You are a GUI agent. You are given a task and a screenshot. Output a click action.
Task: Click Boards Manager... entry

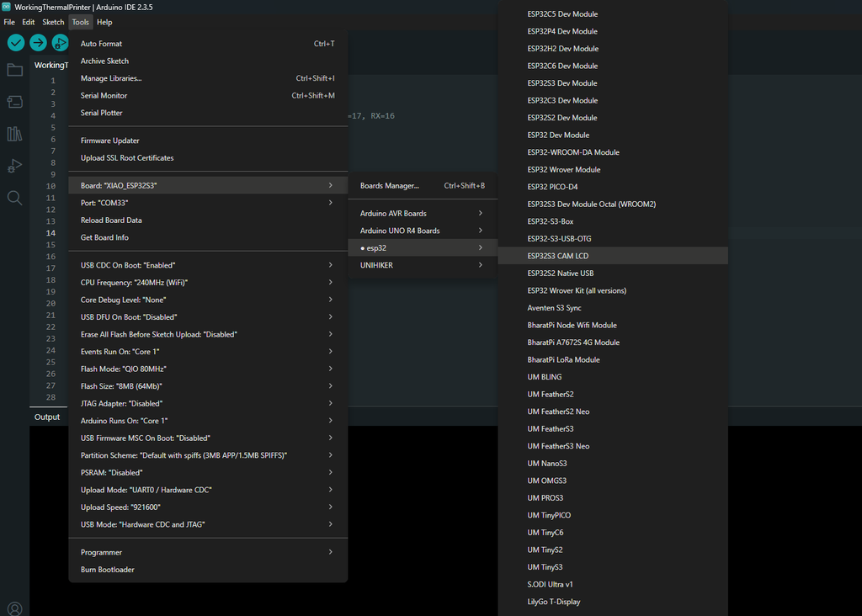[x=390, y=186]
